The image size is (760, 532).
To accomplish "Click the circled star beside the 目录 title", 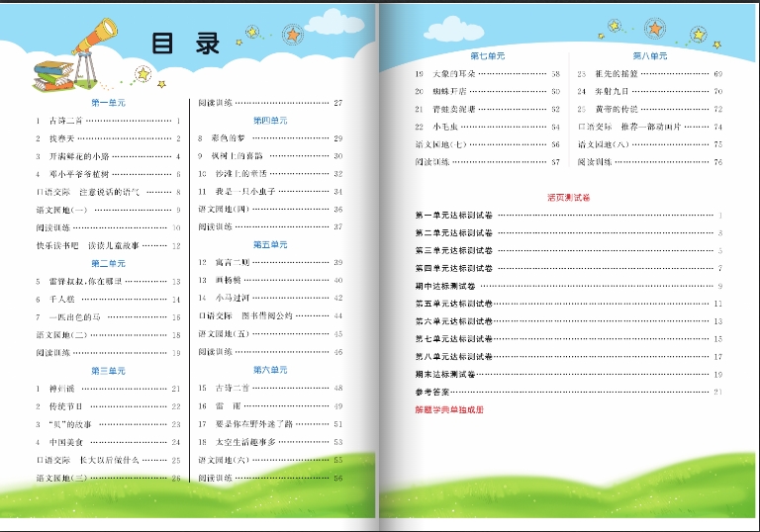I will coord(292,36).
